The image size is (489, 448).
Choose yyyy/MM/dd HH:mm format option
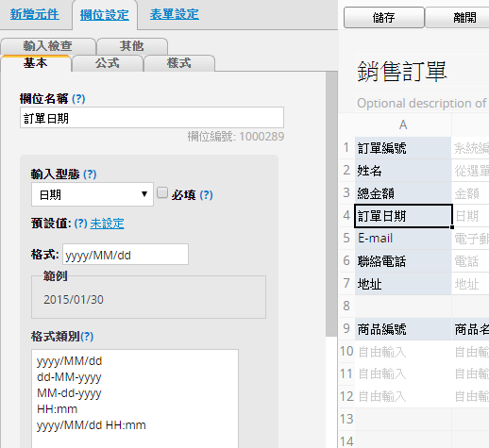(x=92, y=425)
